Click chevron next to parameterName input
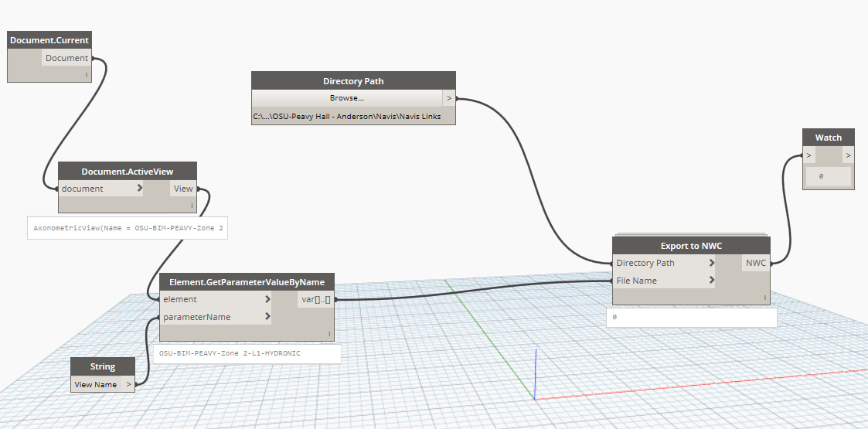 point(267,317)
